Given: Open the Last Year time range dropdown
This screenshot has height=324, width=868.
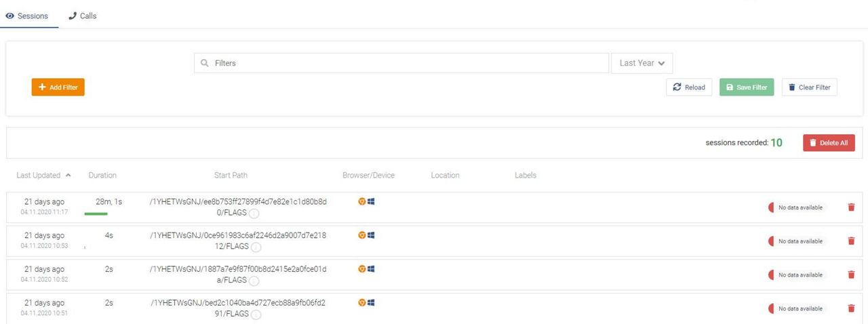Looking at the screenshot, I should click(x=642, y=63).
